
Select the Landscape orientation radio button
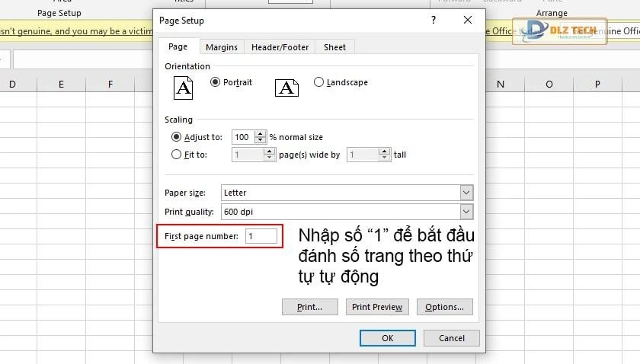(318, 82)
